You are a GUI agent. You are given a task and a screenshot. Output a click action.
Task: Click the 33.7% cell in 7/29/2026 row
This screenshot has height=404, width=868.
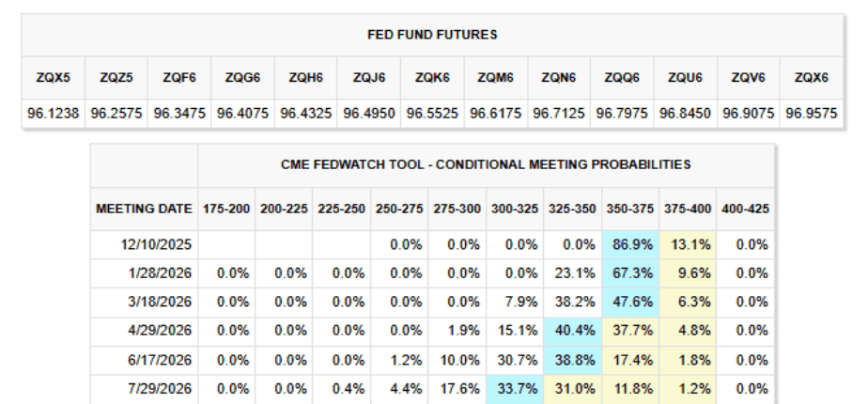coord(515,387)
